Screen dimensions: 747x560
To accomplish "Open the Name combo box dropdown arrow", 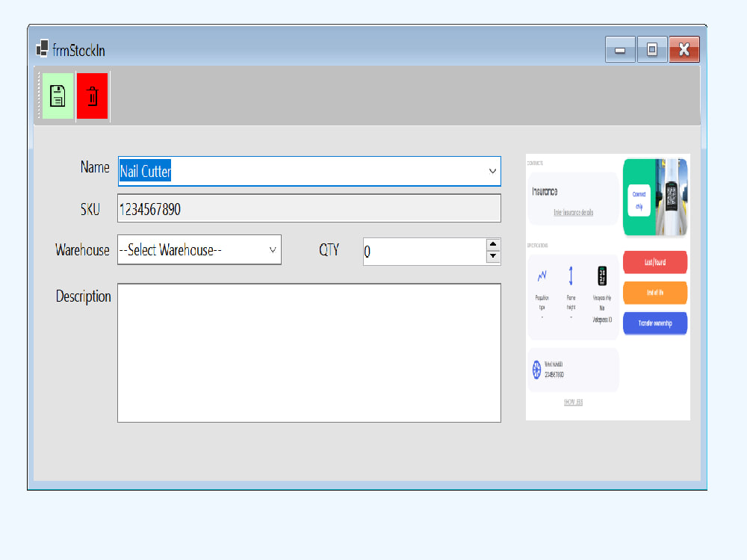I will 492,171.
